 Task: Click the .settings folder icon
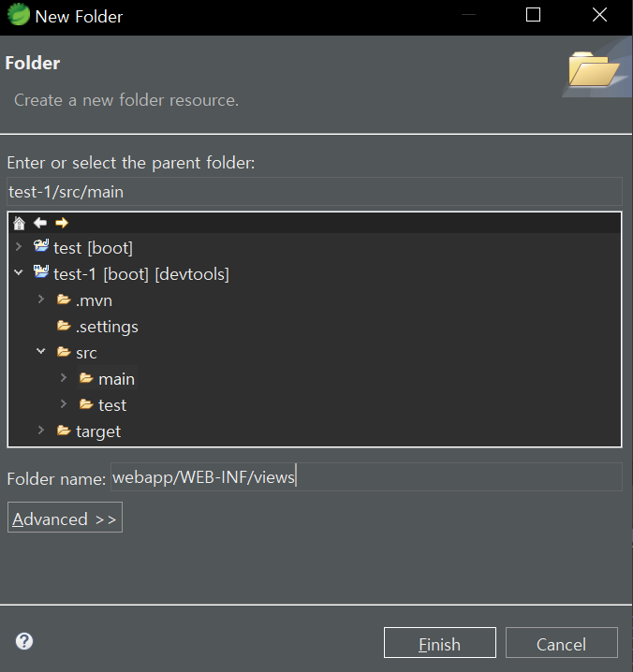coord(64,327)
